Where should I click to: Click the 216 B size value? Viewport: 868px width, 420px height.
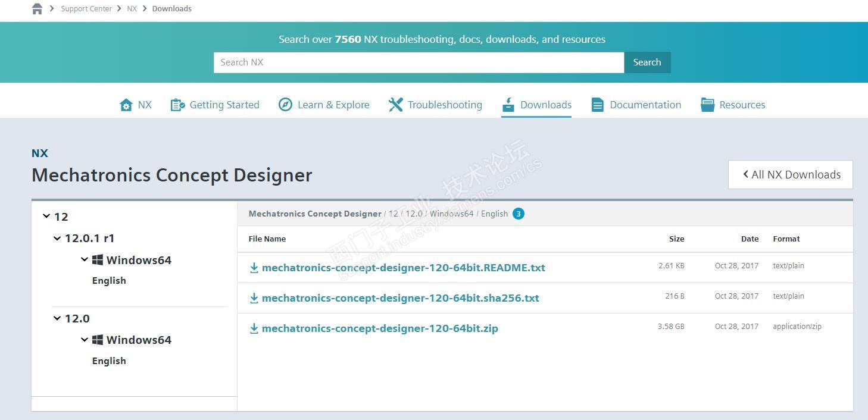pyautogui.click(x=675, y=296)
